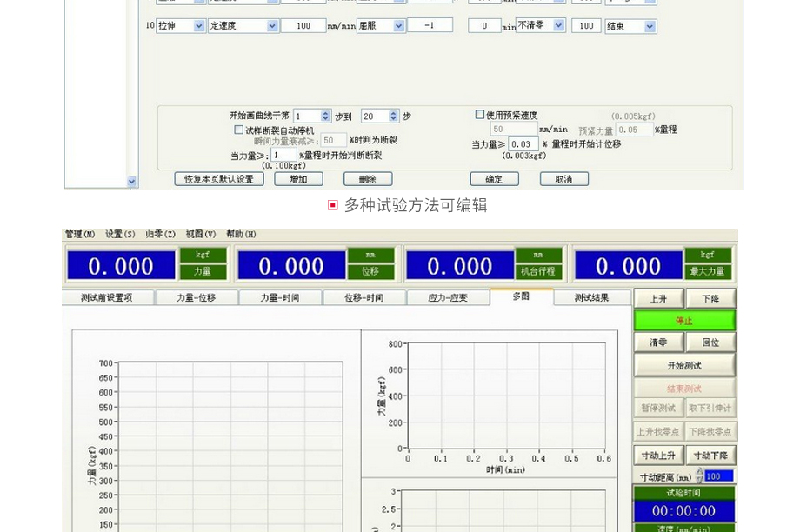Click the 回位 (return position) button
800x532 pixels.
tap(710, 343)
